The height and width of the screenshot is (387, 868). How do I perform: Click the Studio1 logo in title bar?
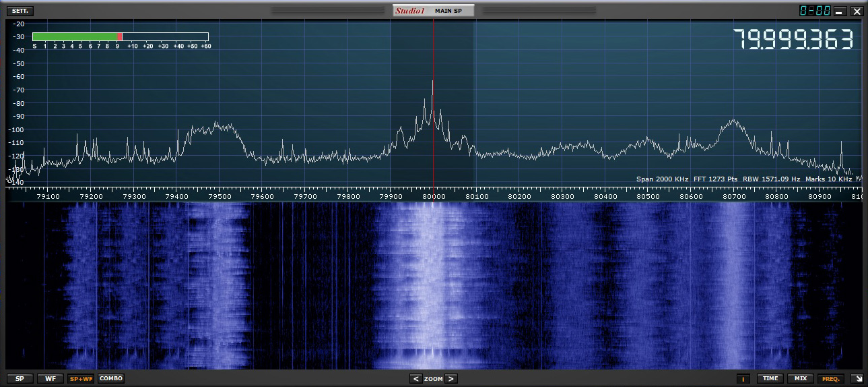[x=410, y=11]
